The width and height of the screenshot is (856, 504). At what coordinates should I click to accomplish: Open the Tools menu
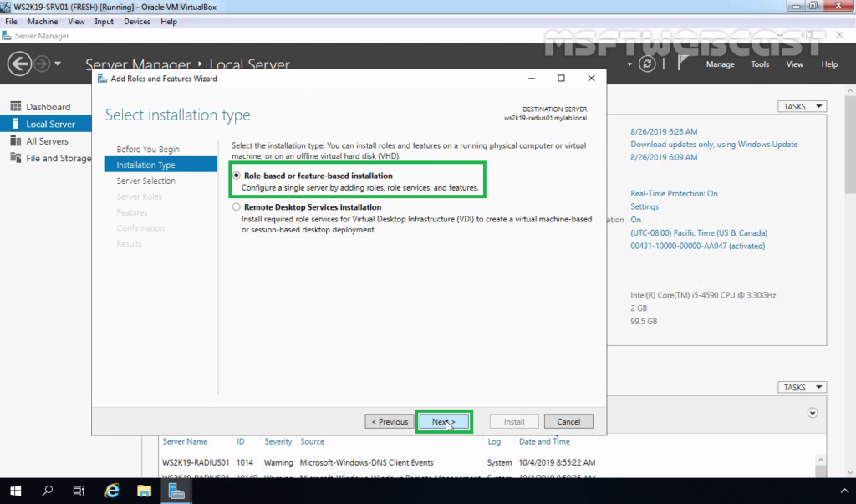(x=759, y=64)
